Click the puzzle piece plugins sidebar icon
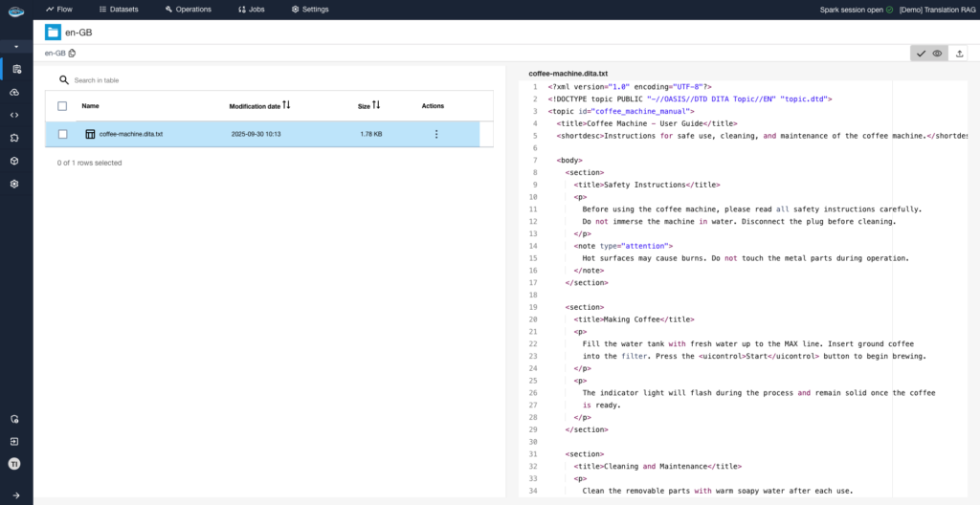This screenshot has width=980, height=505. (x=14, y=138)
